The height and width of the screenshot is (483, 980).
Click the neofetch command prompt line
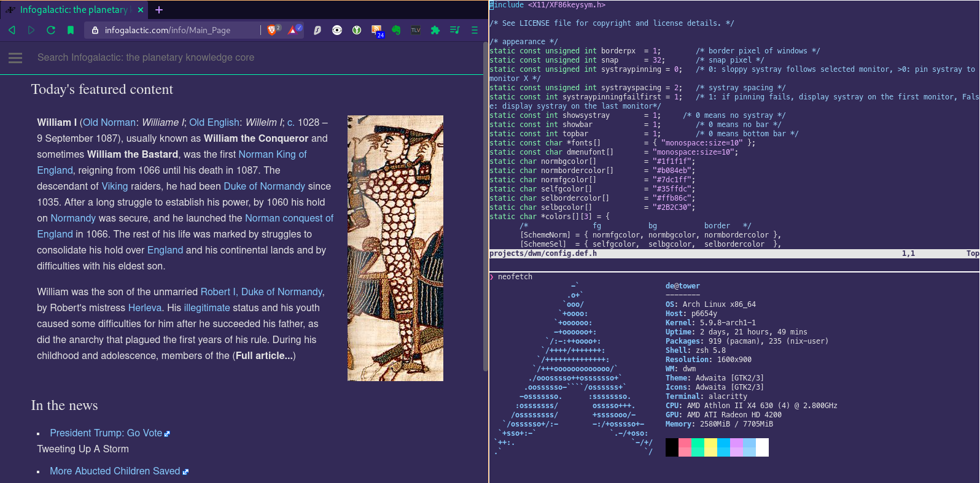pyautogui.click(x=511, y=277)
